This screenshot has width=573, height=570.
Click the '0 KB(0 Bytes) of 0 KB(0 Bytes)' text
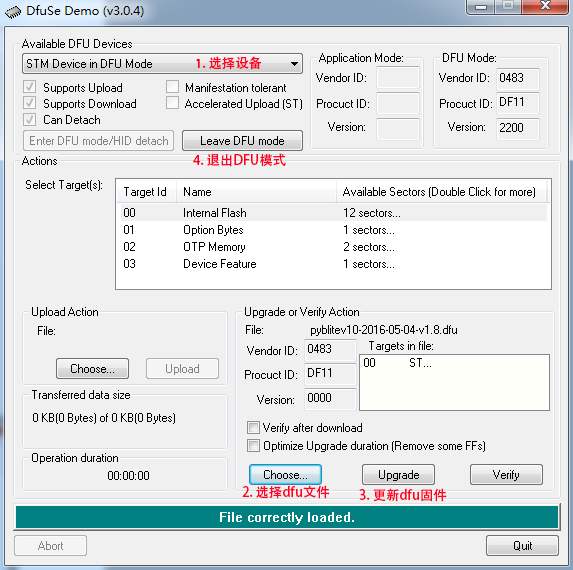pyautogui.click(x=104, y=418)
